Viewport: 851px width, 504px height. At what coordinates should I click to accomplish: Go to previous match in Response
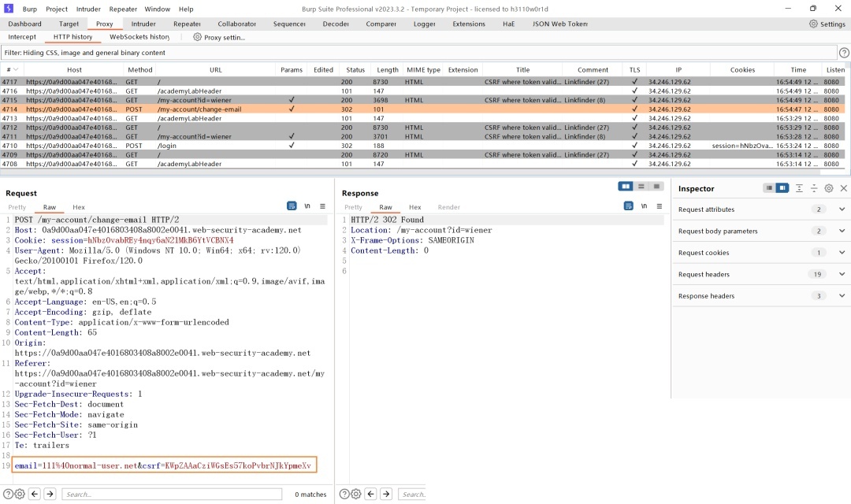370,494
